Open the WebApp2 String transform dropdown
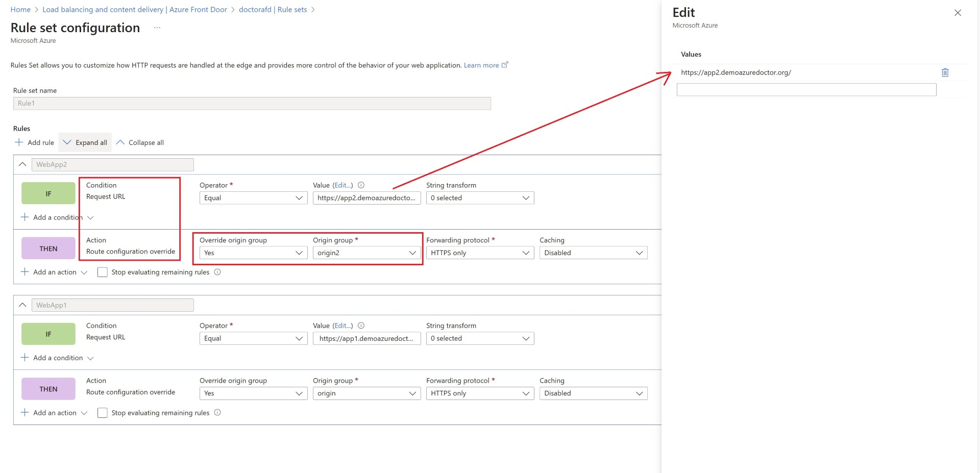Screen dimensions: 980x473 (480, 198)
